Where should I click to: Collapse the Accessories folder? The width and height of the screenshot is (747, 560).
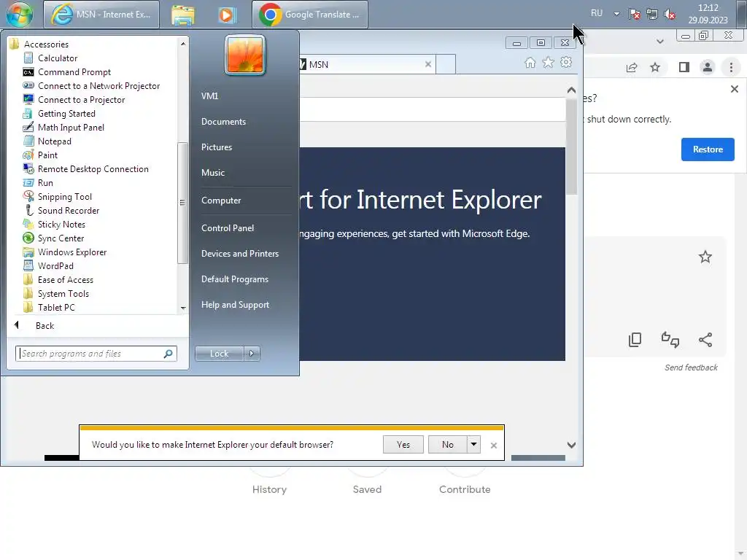click(x=46, y=44)
